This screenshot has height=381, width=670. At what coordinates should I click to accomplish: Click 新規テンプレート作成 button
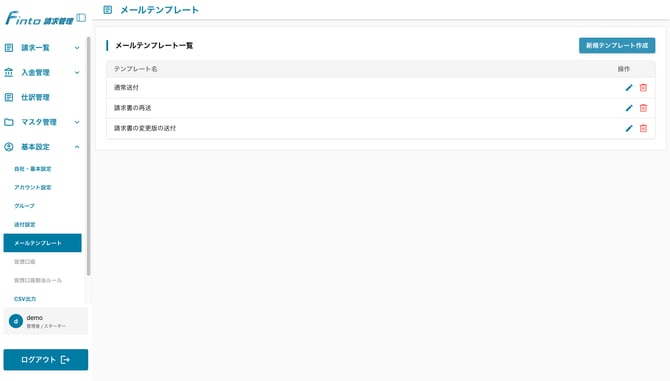617,45
